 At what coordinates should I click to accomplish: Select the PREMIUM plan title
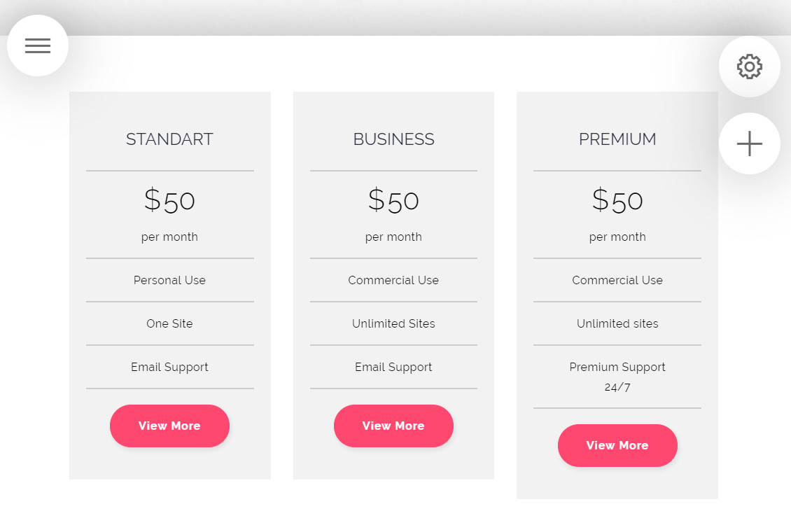(x=617, y=139)
